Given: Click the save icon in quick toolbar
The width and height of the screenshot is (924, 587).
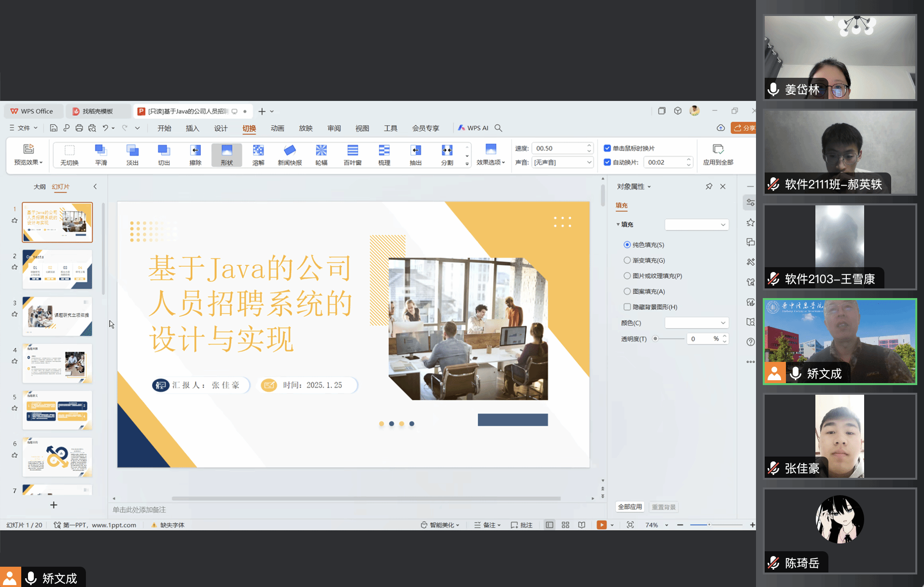Looking at the screenshot, I should click(x=54, y=128).
